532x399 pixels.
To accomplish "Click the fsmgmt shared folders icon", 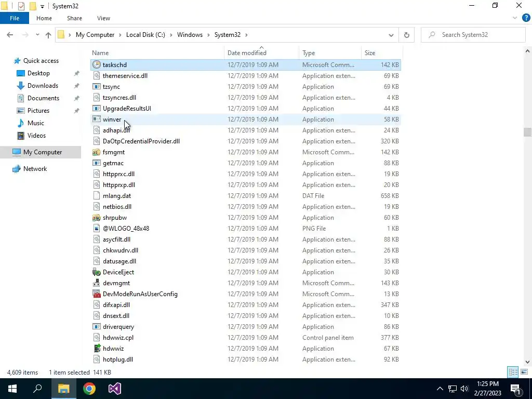I will click(x=97, y=152).
